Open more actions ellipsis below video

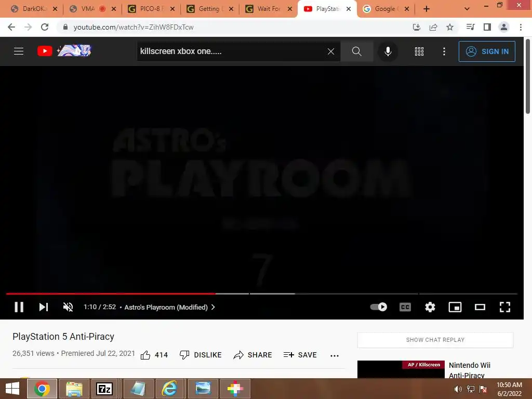coord(335,355)
